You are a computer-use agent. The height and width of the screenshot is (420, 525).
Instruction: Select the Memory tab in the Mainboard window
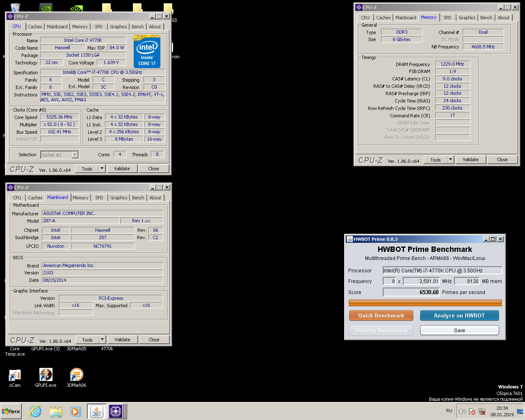(80, 198)
